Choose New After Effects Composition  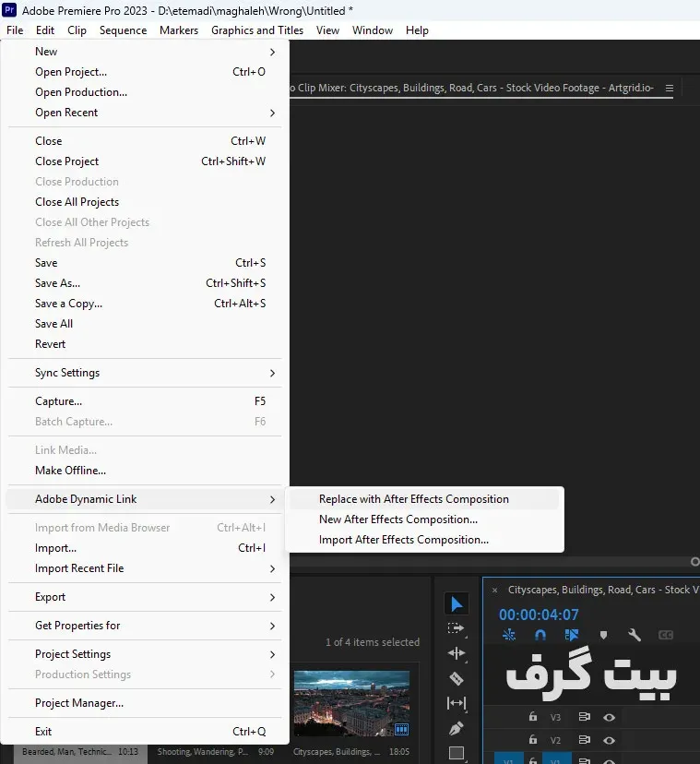coord(424,519)
